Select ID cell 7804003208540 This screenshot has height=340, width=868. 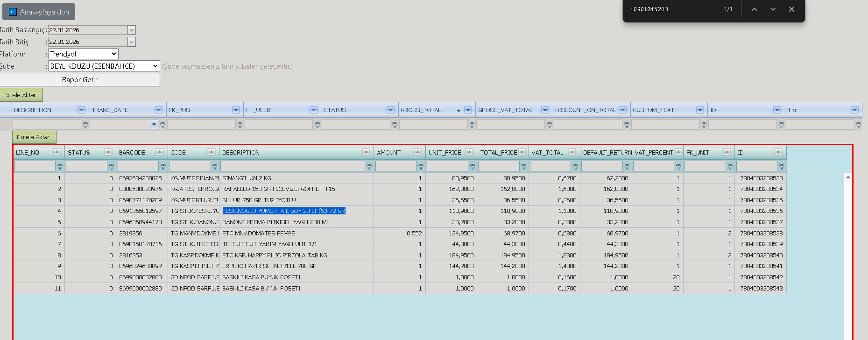click(x=761, y=255)
